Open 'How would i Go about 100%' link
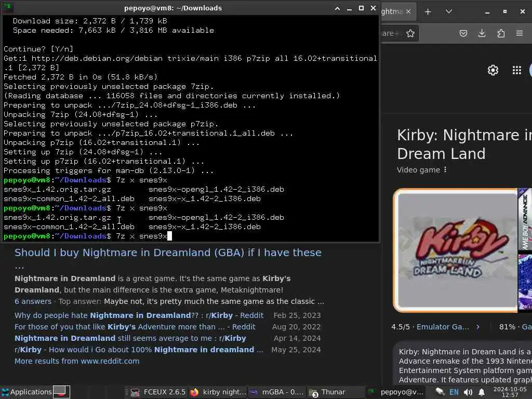 click(x=139, y=350)
